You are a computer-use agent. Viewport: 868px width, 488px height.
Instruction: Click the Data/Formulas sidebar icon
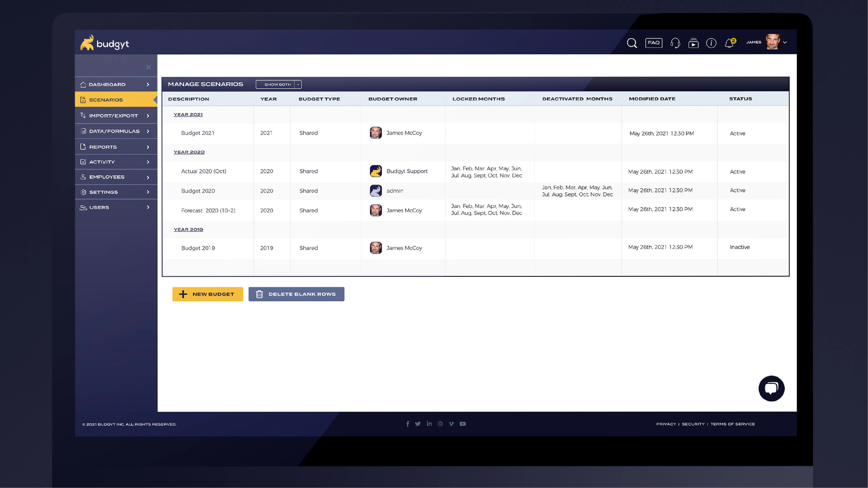pyautogui.click(x=83, y=131)
